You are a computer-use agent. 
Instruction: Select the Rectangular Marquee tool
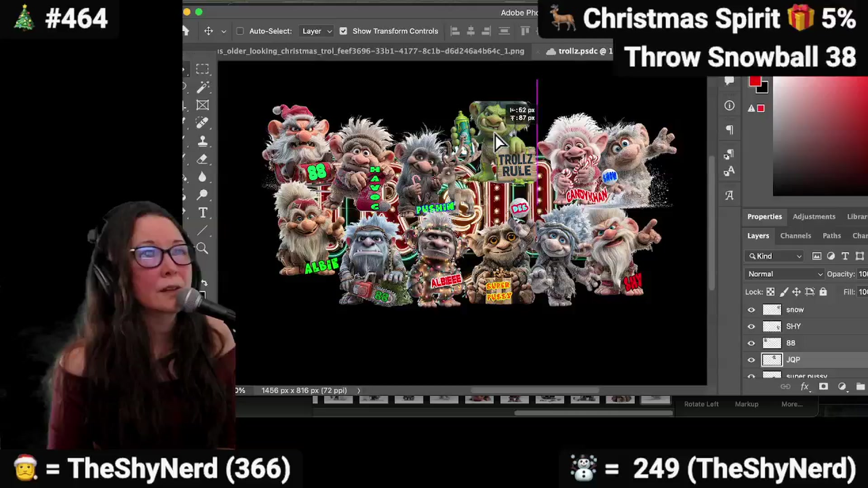click(203, 69)
